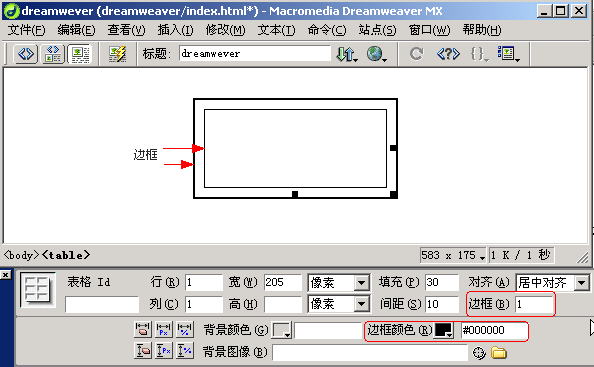
Task: Minimize the Dreamweaver window
Action: click(x=544, y=11)
